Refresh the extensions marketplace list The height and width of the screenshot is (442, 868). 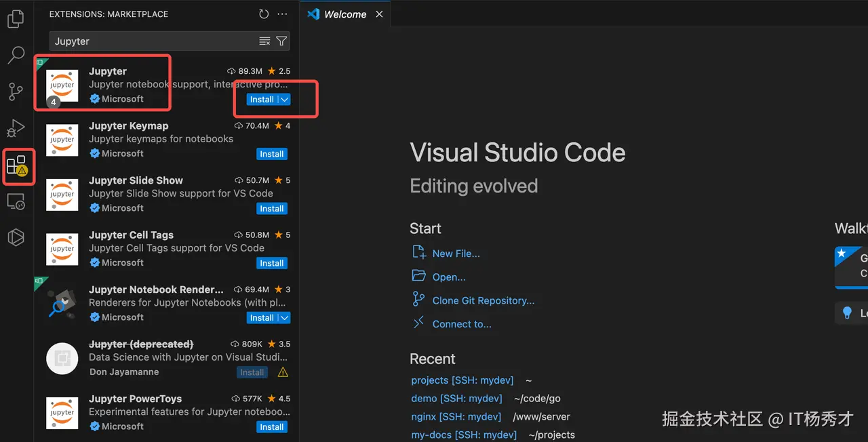264,14
